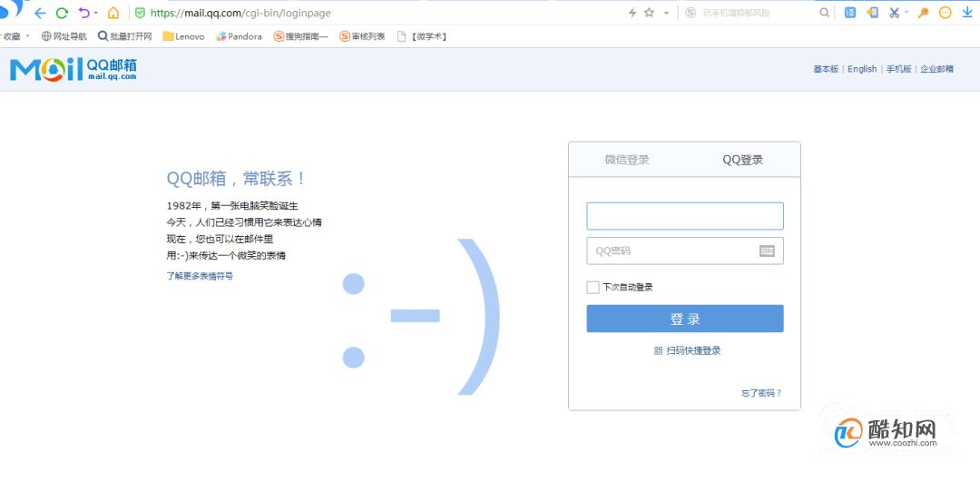Click the search magnifier icon
980x482 pixels.
(825, 13)
